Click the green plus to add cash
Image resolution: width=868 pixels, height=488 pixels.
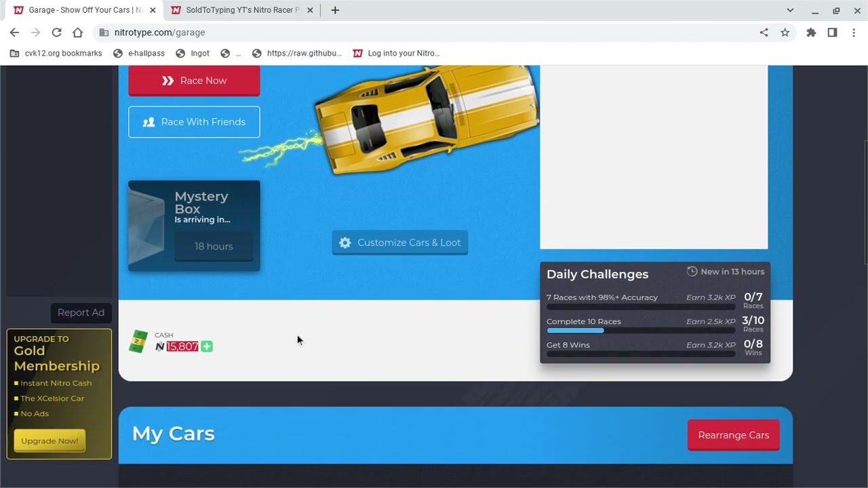207,346
